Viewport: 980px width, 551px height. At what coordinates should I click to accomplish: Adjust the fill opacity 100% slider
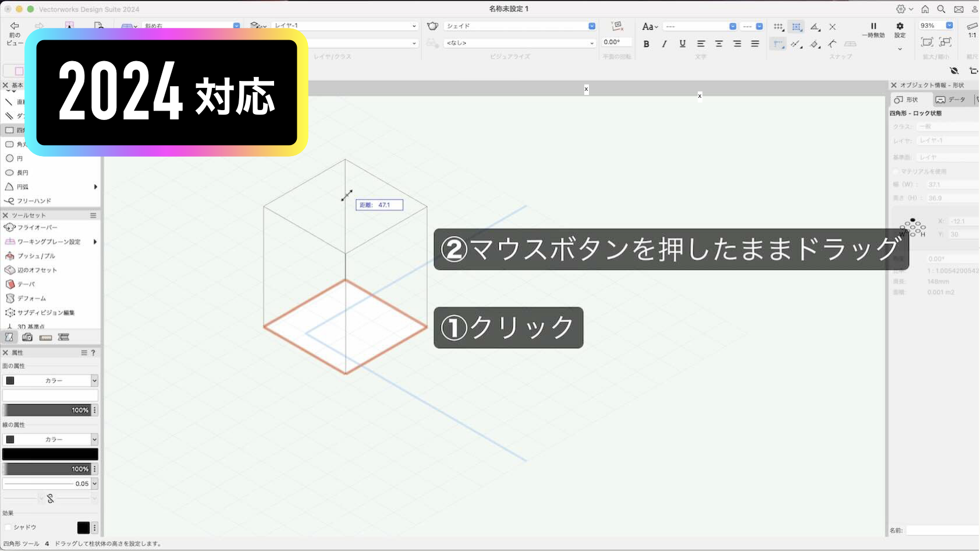(47, 410)
